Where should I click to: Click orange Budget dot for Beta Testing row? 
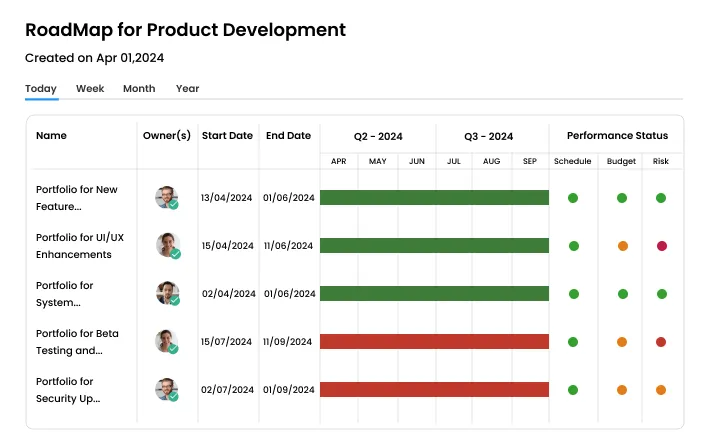pos(622,342)
